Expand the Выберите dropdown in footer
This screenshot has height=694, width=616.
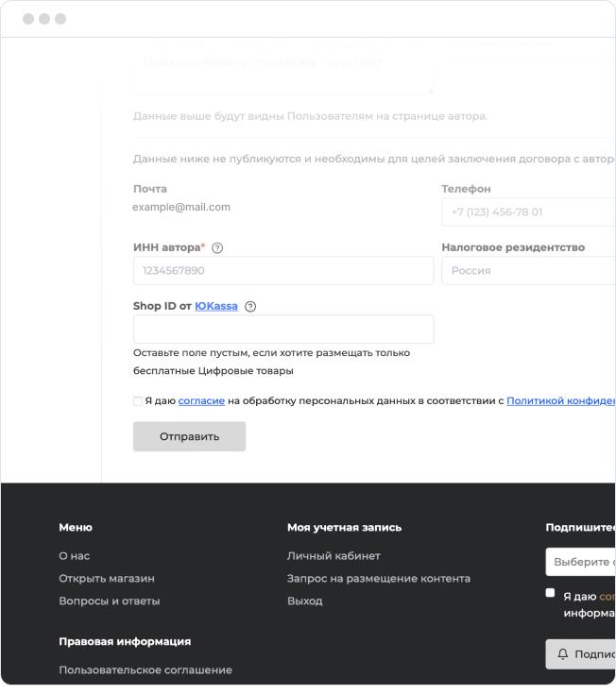pyautogui.click(x=580, y=562)
